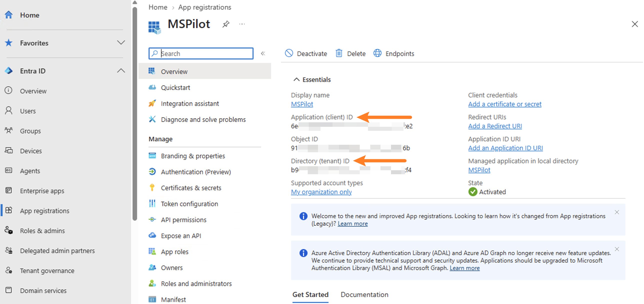Click the Certificates & secrets key icon

(x=152, y=187)
